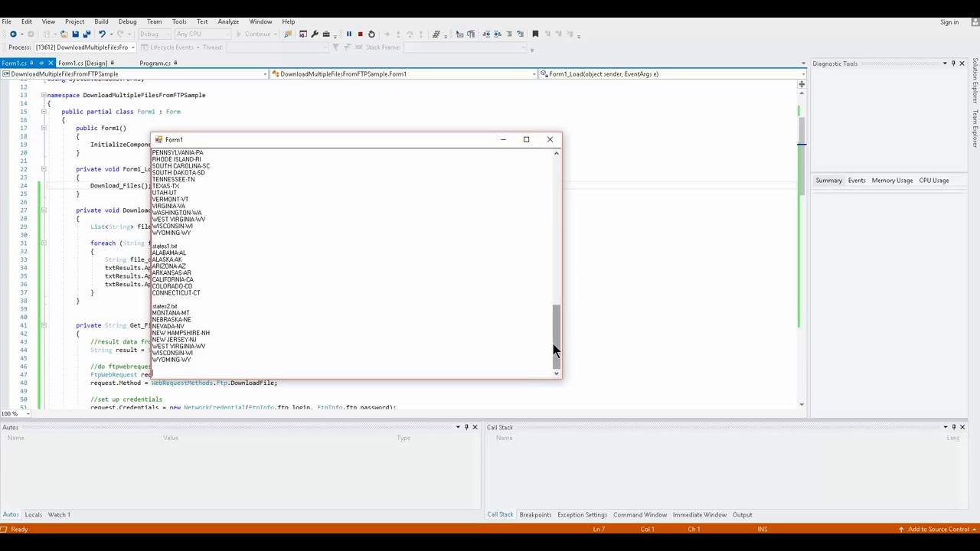Close the Autos panel
Image resolution: width=980 pixels, height=551 pixels.
tap(475, 427)
